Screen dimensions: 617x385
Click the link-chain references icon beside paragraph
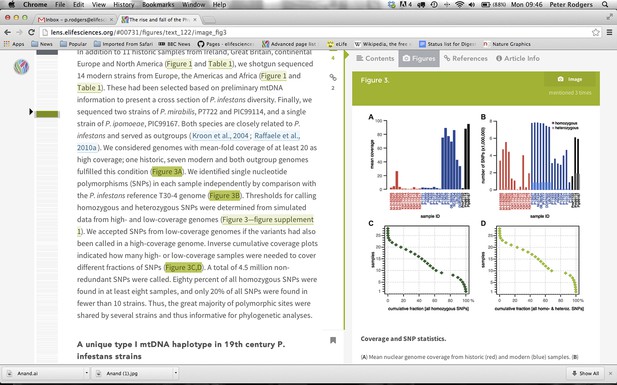coord(333,78)
